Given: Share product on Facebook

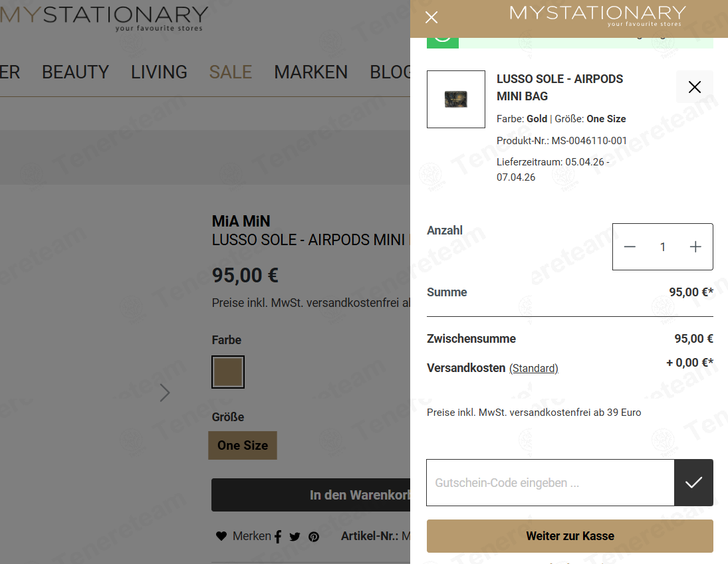Looking at the screenshot, I should point(278,537).
